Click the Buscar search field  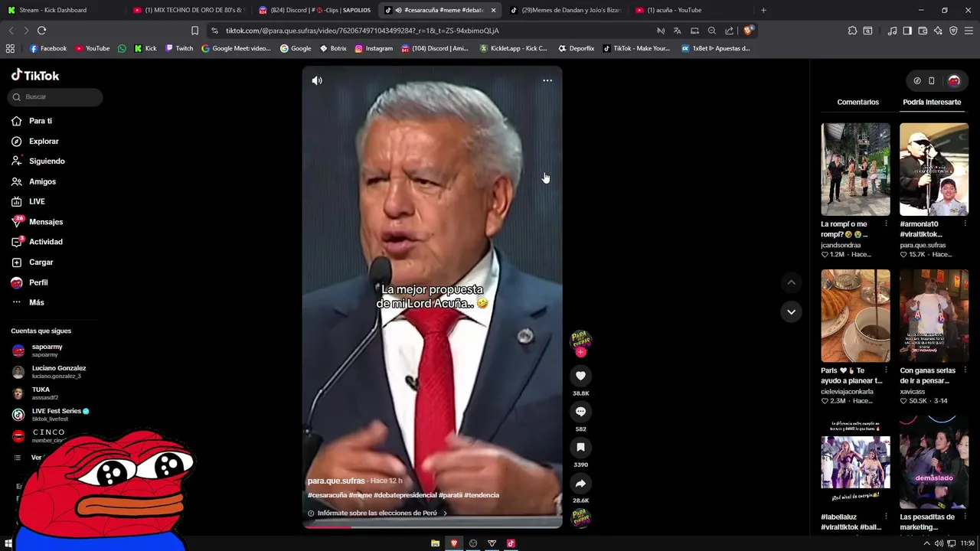55,97
